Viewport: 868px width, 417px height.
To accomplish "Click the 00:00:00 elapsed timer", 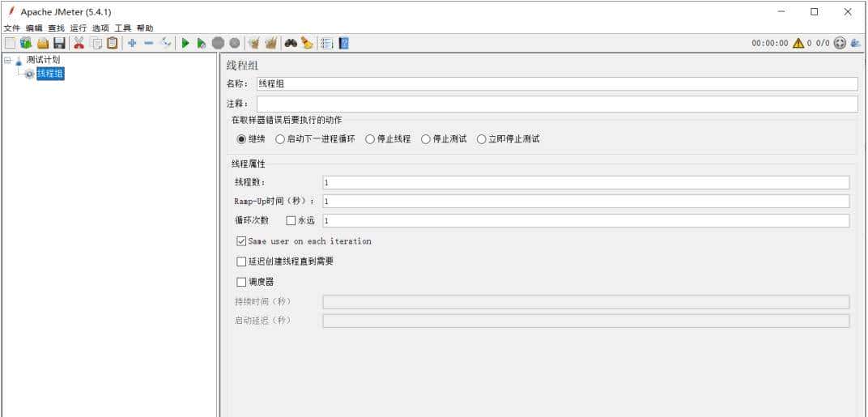I will pos(769,43).
